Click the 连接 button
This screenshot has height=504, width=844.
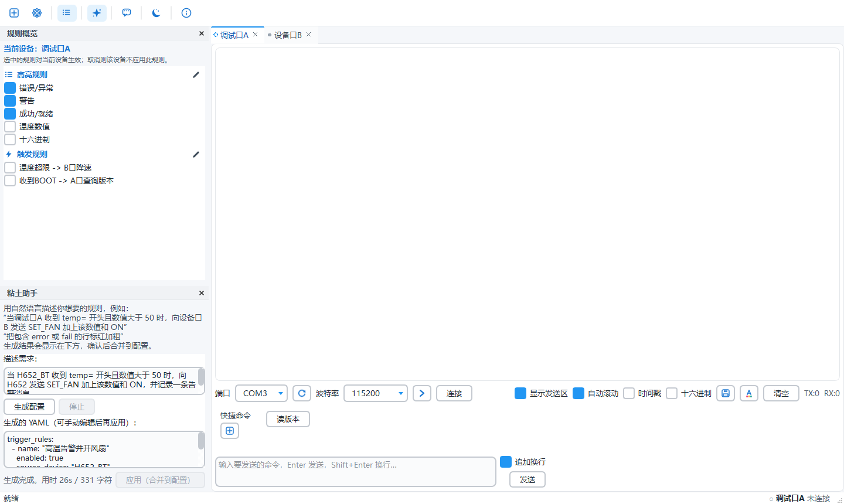tap(454, 393)
